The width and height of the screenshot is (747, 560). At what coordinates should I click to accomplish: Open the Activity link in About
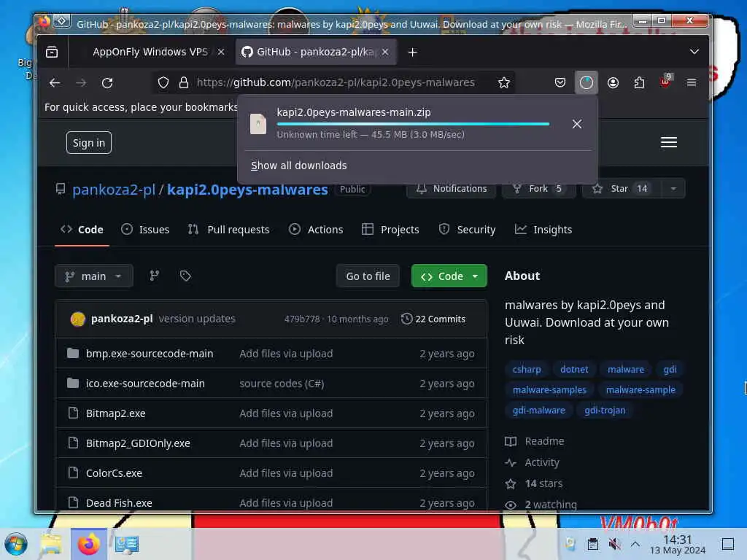pyautogui.click(x=542, y=462)
